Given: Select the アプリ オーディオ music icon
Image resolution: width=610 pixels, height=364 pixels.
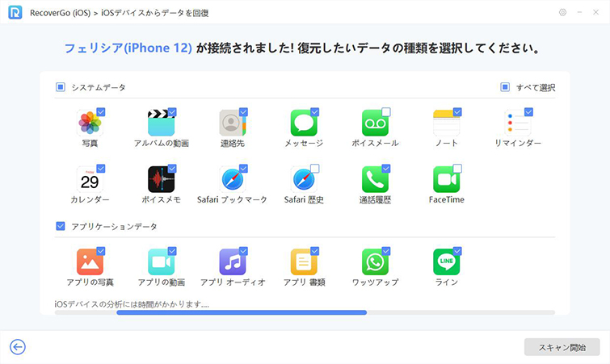Looking at the screenshot, I should point(232,261).
